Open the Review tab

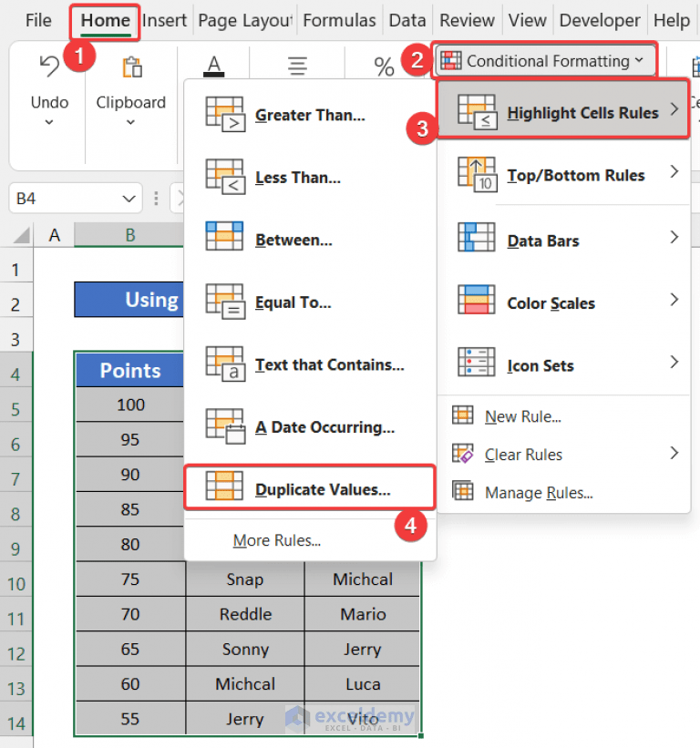(467, 21)
